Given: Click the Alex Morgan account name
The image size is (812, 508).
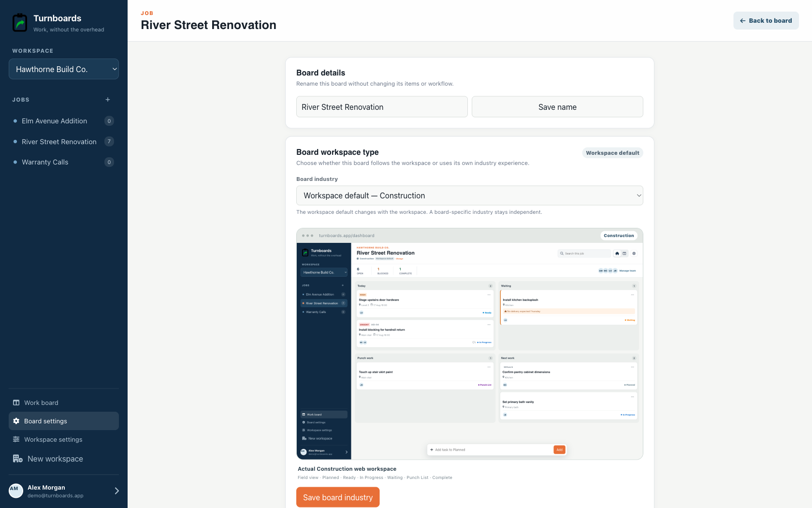Looking at the screenshot, I should pos(46,487).
